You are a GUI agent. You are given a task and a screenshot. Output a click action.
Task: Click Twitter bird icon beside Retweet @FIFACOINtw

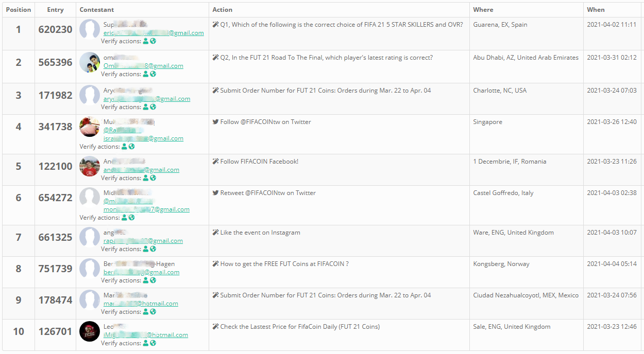point(215,193)
